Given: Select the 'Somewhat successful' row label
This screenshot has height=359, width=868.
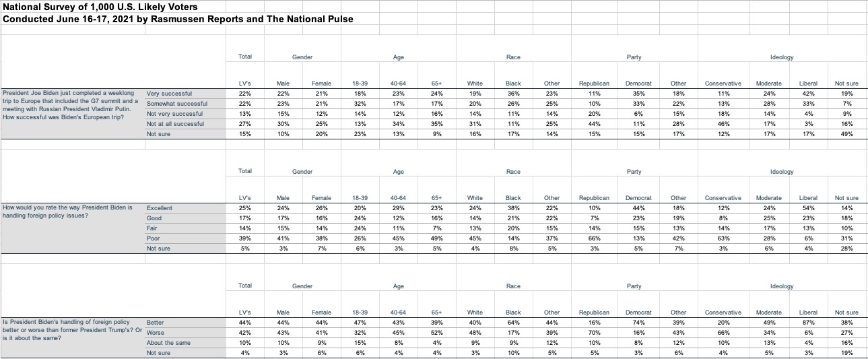Looking at the screenshot, I should point(176,104).
